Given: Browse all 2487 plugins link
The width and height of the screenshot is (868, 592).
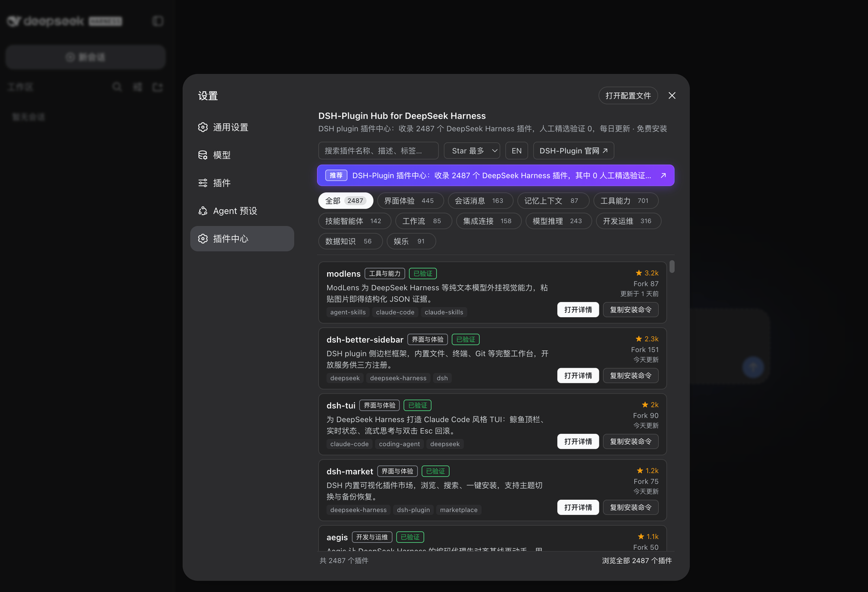Looking at the screenshot, I should pos(637,561).
